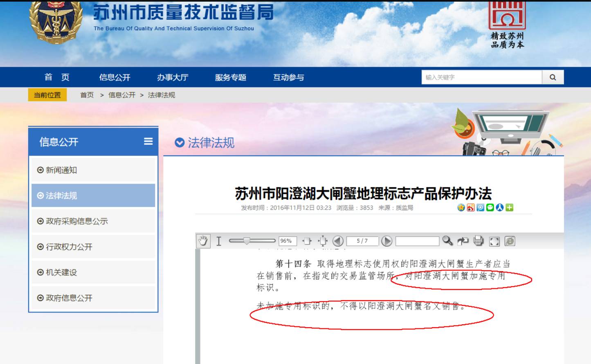Click the 精致苏州 品质为本 red logo

click(507, 25)
